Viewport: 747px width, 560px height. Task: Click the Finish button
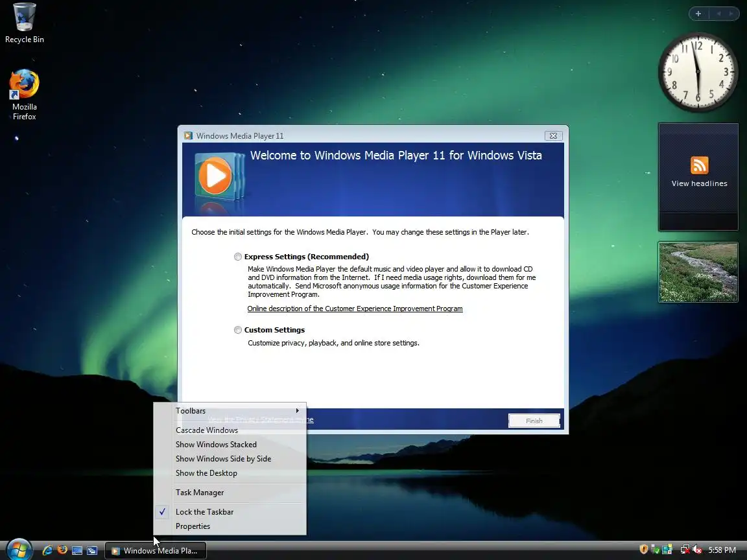[x=534, y=421]
